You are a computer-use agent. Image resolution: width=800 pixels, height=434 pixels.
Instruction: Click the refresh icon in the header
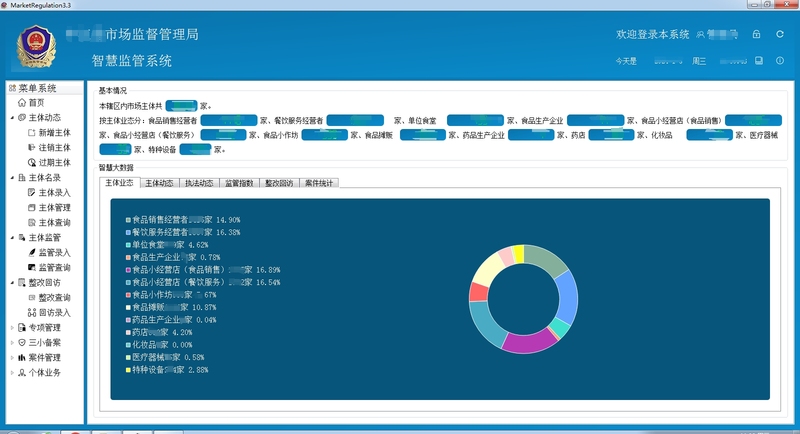pyautogui.click(x=780, y=34)
